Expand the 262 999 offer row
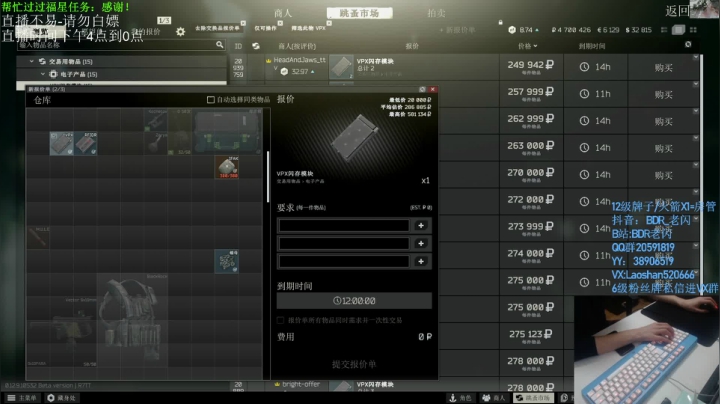The height and width of the screenshot is (404, 720). (x=696, y=111)
